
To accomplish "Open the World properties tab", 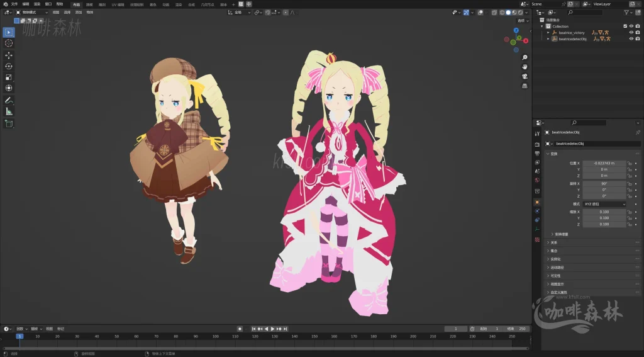I will point(537,180).
